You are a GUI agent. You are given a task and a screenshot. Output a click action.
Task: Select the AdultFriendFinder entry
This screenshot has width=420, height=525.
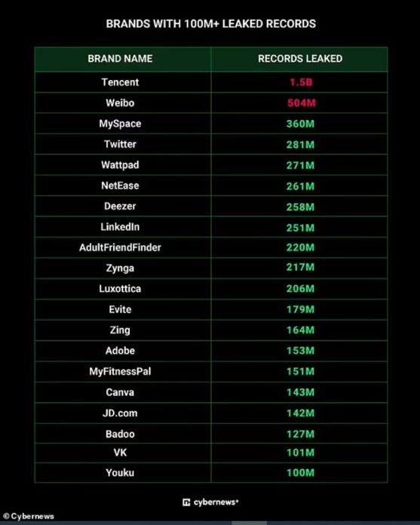(x=120, y=247)
